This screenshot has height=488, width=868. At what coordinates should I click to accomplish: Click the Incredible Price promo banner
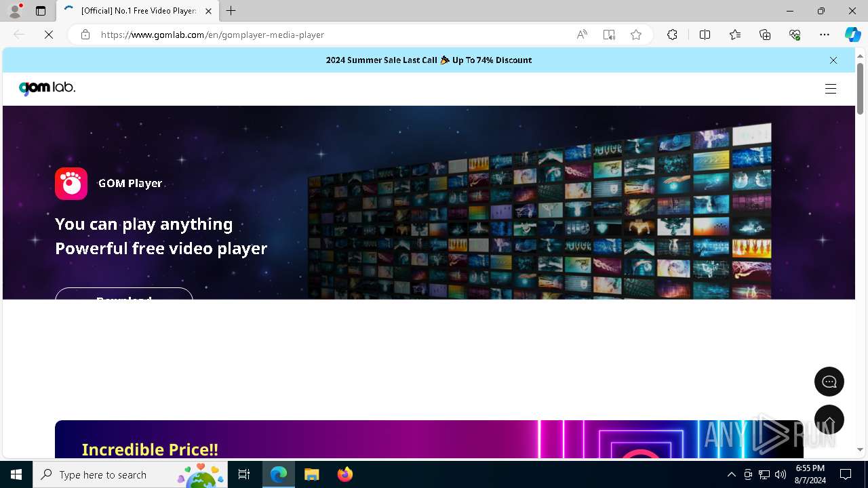click(x=429, y=439)
